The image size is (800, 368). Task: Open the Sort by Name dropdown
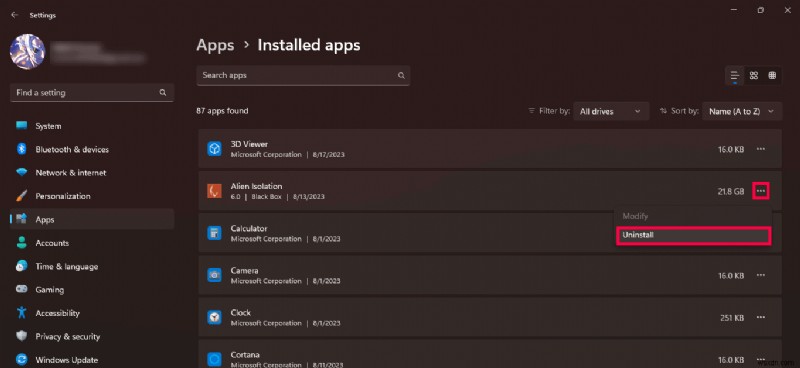point(742,111)
